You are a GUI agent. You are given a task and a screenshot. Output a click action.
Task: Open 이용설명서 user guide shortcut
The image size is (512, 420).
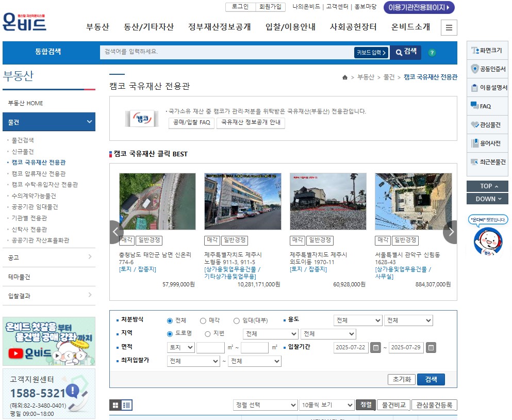(487, 88)
